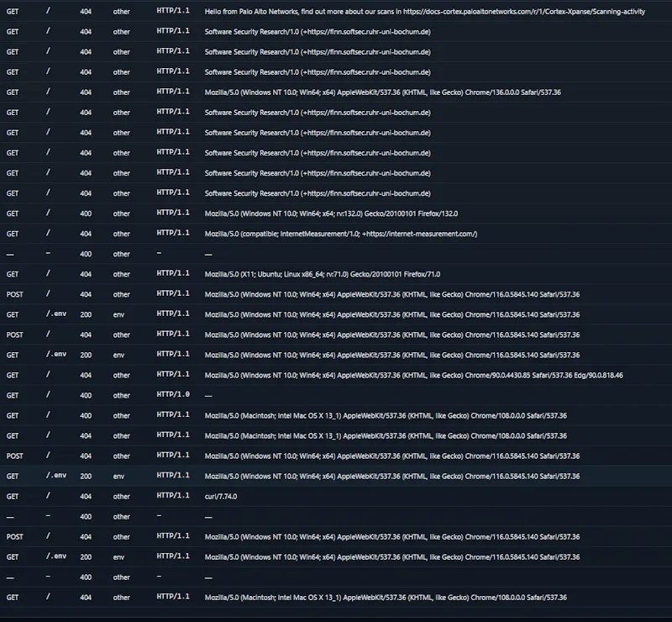Click the '/' path in the Palo Alto Networks row
The image size is (672, 622).
point(48,11)
